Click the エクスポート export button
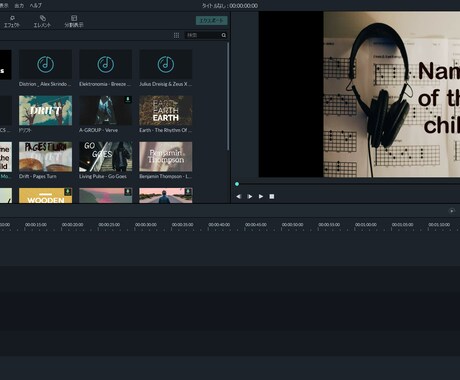Viewport: 460px width, 380px height. point(212,20)
